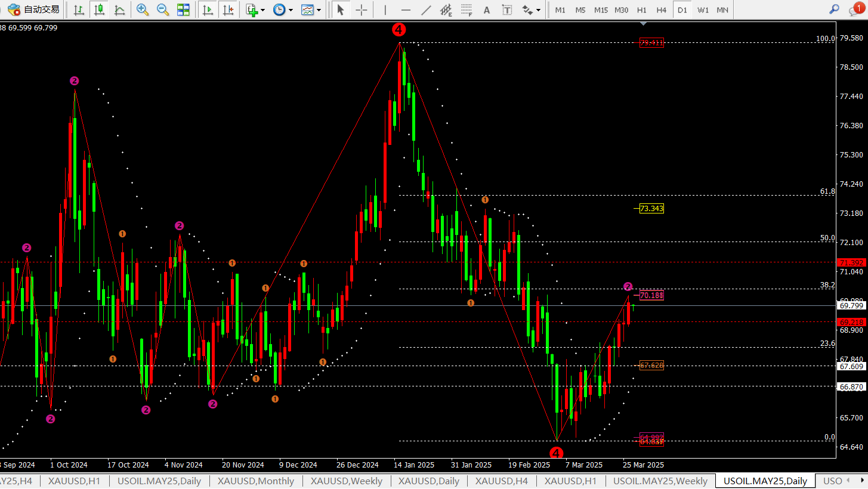This screenshot has height=489, width=868.
Task: Zoom in on the chart
Action: pos(142,10)
